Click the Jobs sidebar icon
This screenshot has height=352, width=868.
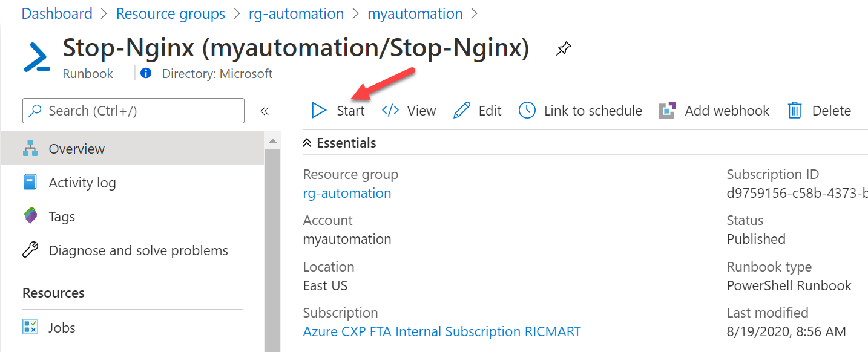30,328
